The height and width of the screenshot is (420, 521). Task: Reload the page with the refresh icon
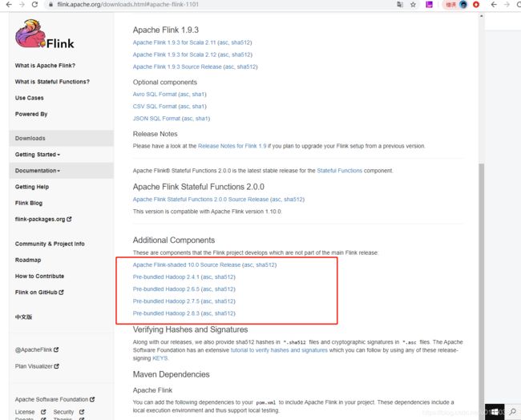34,5
